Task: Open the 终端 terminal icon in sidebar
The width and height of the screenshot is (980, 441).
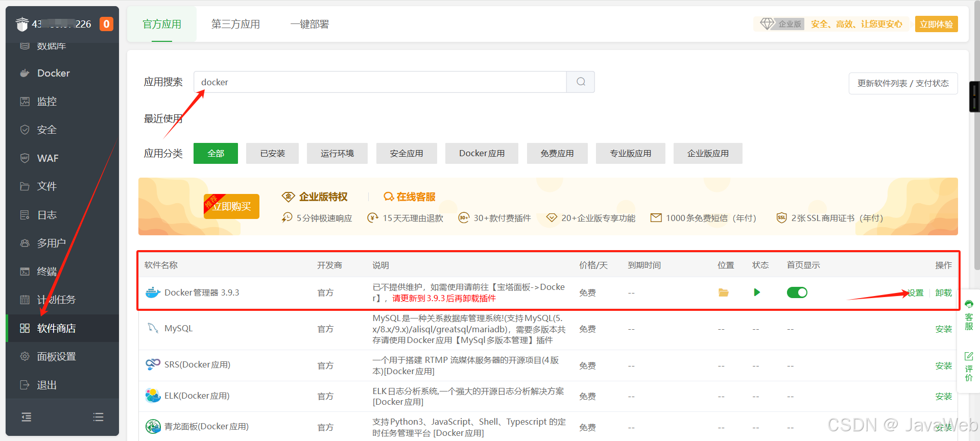Action: (x=25, y=272)
